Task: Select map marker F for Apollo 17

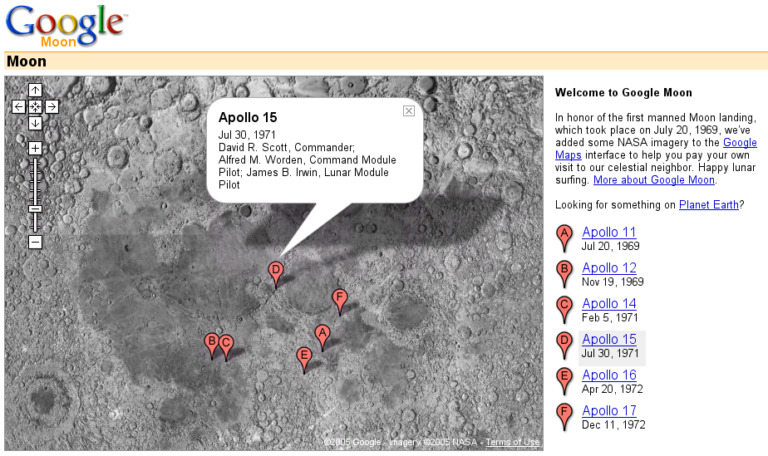Action: coord(340,298)
